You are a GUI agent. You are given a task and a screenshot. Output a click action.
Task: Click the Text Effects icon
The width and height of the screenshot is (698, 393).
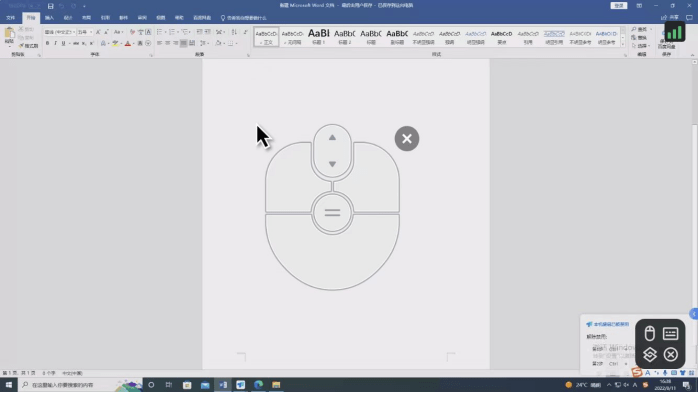[x=103, y=43]
